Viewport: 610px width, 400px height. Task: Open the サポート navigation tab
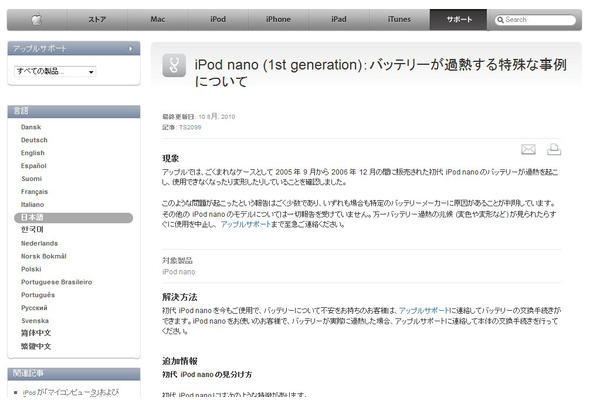458,19
